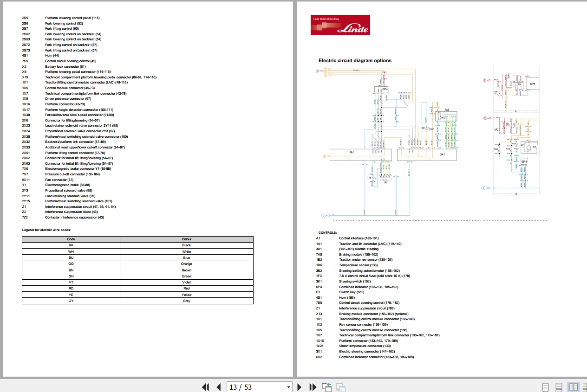Click the CONTROLS: heading on the right page

point(327,233)
